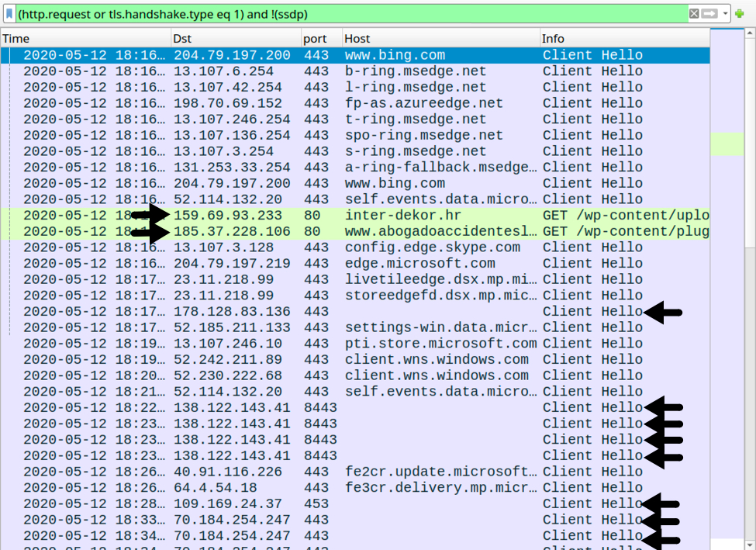Select the storeedgefd.dsx.mp.mic packet row
The width and height of the screenshot is (756, 550).
click(355, 296)
